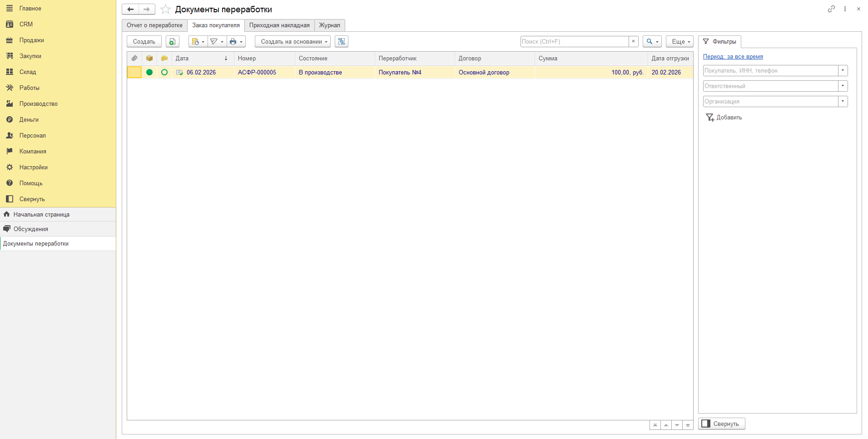
Task: Open the Ответственный filter dropdown arrow
Action: point(843,86)
